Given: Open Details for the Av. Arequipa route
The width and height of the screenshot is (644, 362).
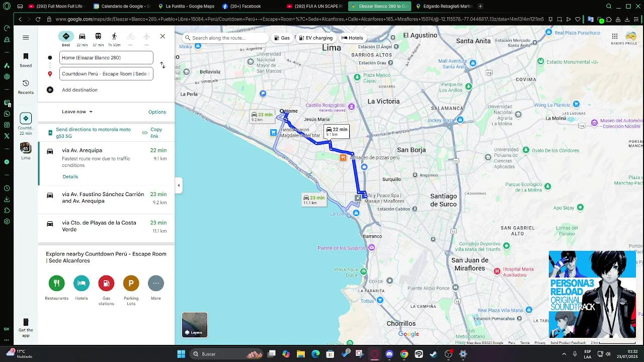Looking at the screenshot, I should [70, 176].
